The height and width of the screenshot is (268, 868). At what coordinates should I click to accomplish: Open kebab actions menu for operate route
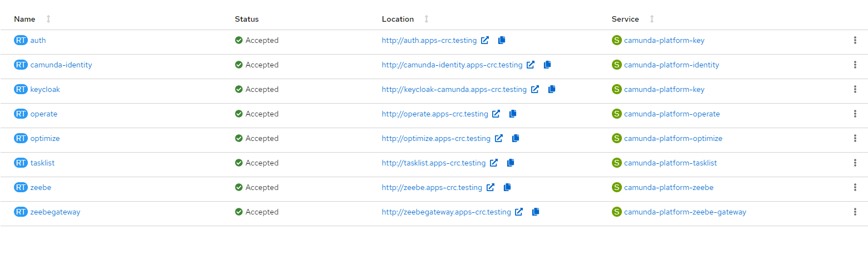855,114
